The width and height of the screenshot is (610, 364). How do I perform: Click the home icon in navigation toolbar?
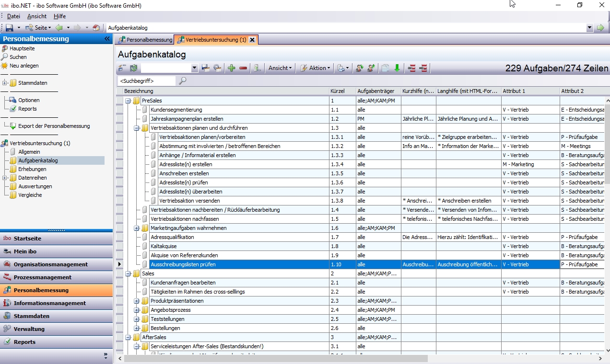pyautogui.click(x=96, y=28)
